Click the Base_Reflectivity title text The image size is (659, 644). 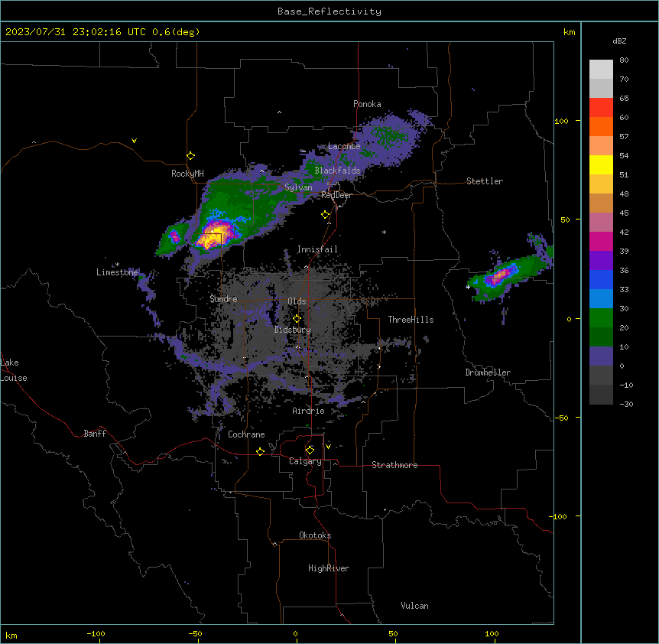(x=329, y=11)
